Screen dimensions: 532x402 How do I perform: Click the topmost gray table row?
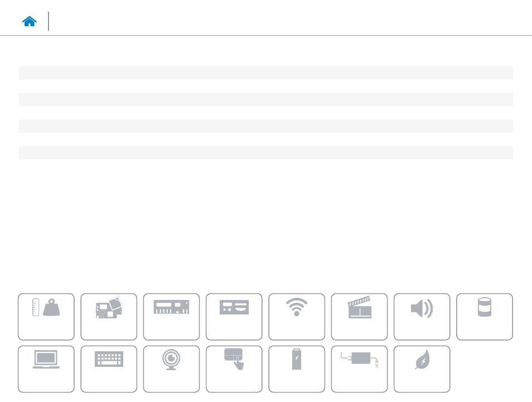click(x=265, y=73)
